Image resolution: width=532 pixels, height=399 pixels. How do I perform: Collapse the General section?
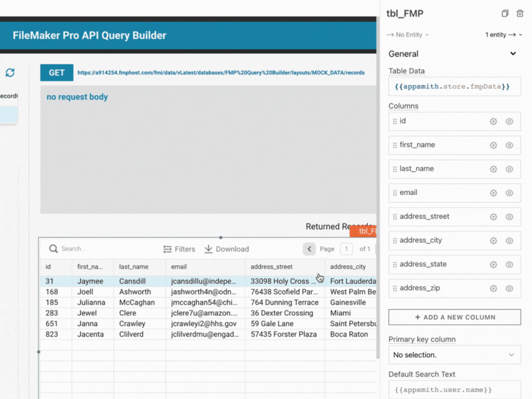click(512, 54)
